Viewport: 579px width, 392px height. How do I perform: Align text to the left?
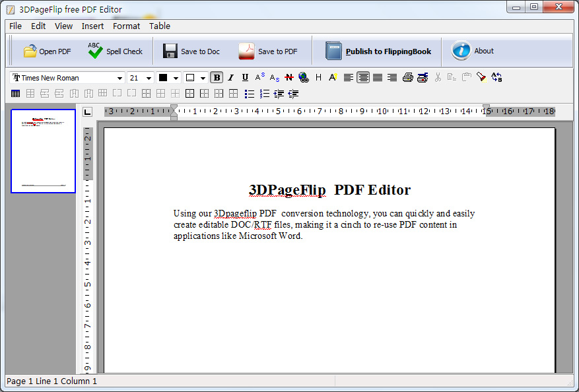(x=348, y=77)
